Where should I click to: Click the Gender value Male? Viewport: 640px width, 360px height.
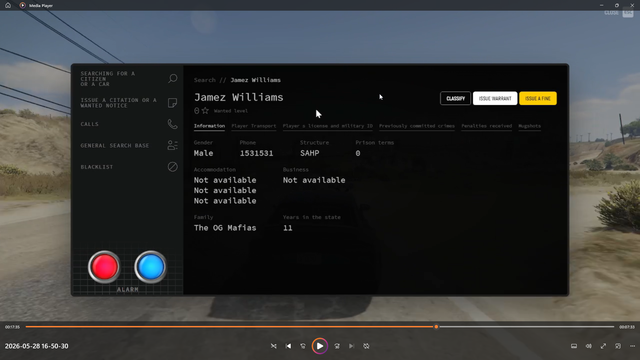coord(203,153)
